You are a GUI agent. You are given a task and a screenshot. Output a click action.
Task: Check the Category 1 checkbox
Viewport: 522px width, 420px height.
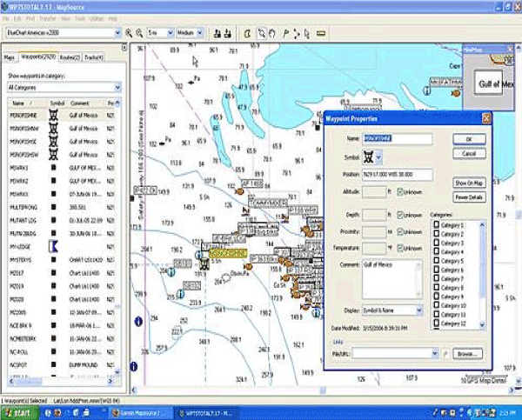437,226
